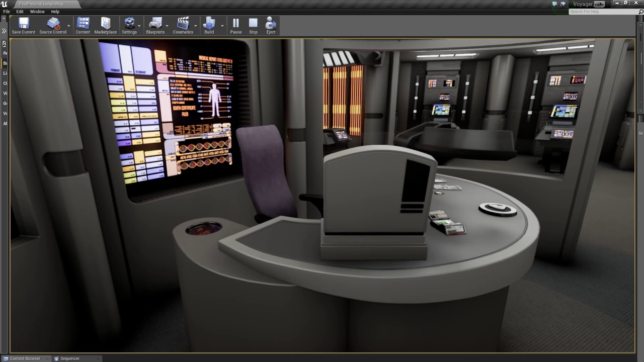The height and width of the screenshot is (362, 644).
Task: Open the Help menu
Action: tap(55, 12)
